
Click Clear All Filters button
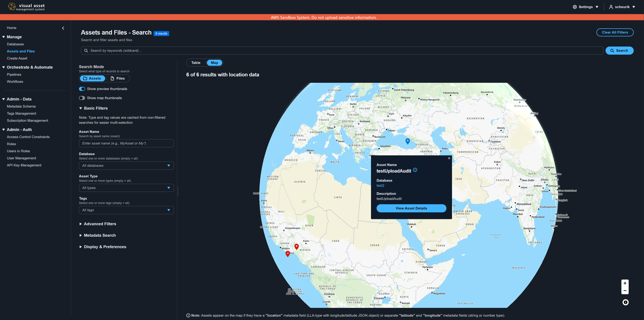[x=615, y=33]
